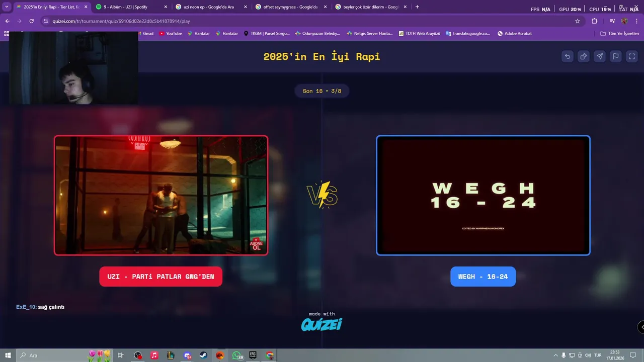Open the TKGM Parsel Sorgu bookmark
The image size is (644, 362).
coord(267,34)
